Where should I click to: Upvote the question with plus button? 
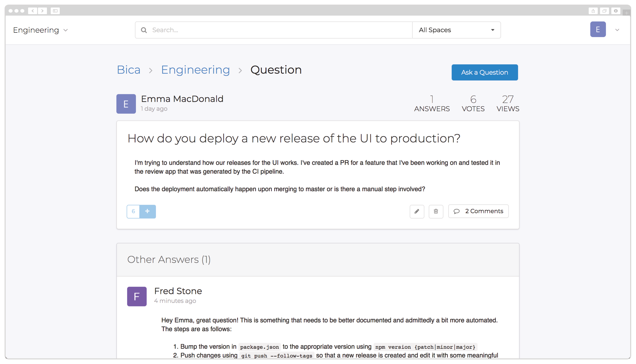(147, 211)
